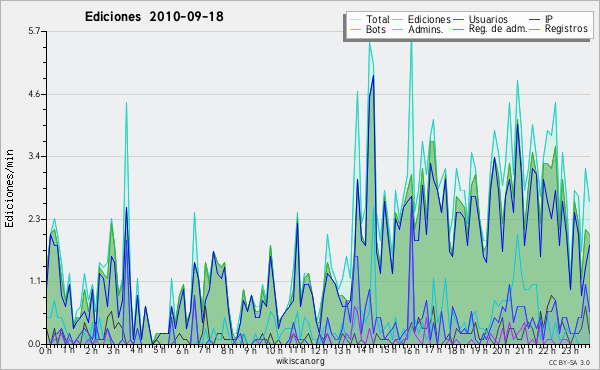The width and height of the screenshot is (600, 370).
Task: Click the green Ediciones legend line swatch
Action: pyautogui.click(x=398, y=20)
